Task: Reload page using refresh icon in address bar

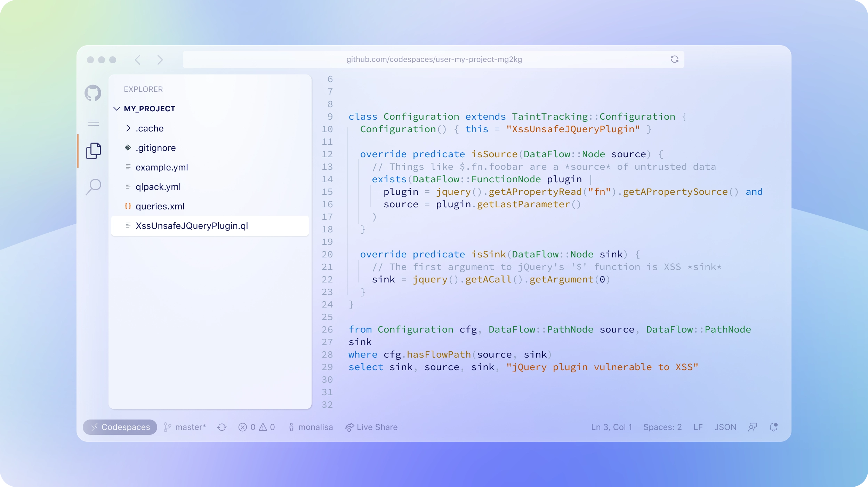Action: pos(675,59)
